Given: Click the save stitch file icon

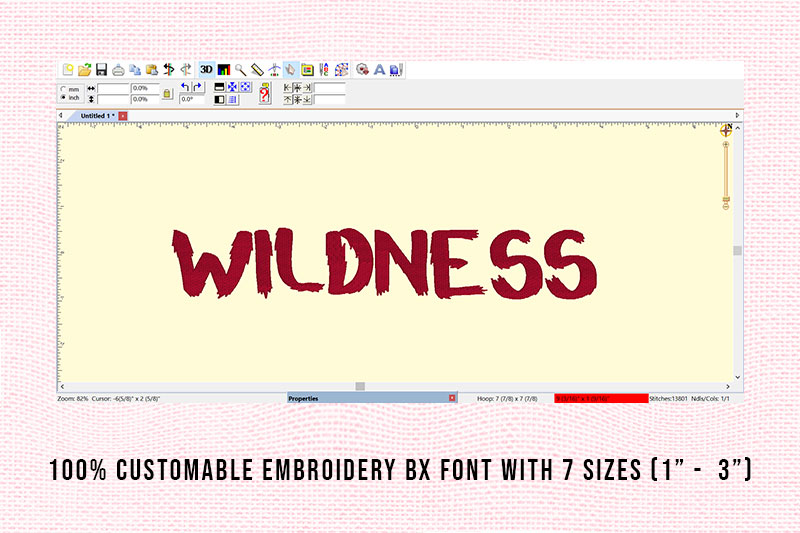Looking at the screenshot, I should (396, 70).
